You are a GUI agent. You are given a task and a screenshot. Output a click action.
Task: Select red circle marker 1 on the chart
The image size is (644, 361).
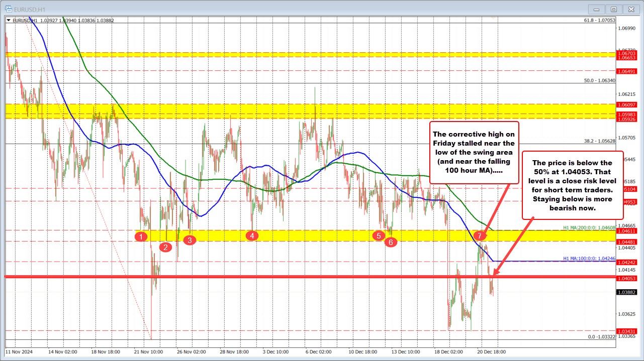(141, 236)
